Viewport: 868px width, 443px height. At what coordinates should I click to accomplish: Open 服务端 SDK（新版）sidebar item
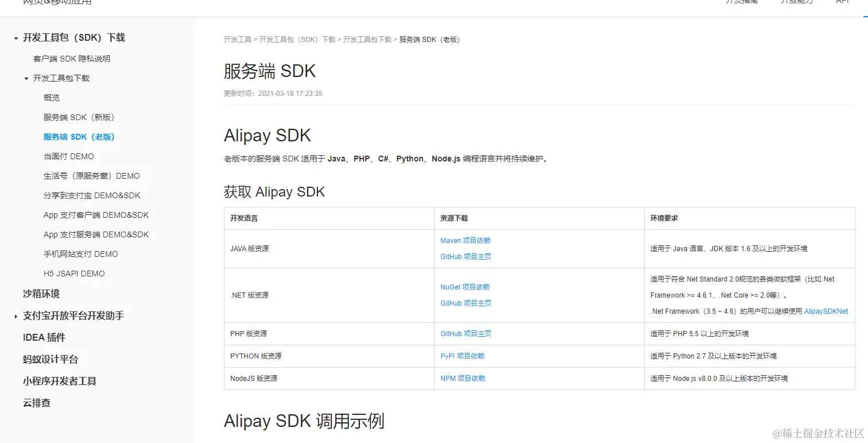point(79,117)
